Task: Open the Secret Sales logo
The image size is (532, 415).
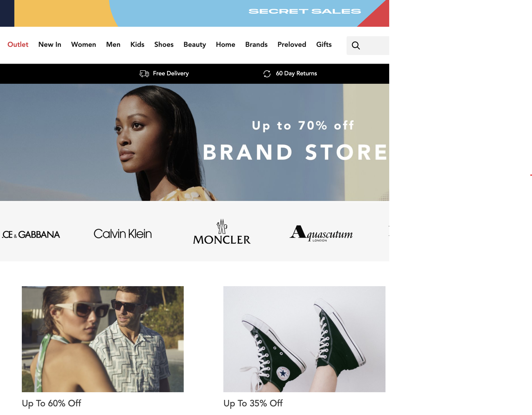Action: pyautogui.click(x=305, y=11)
